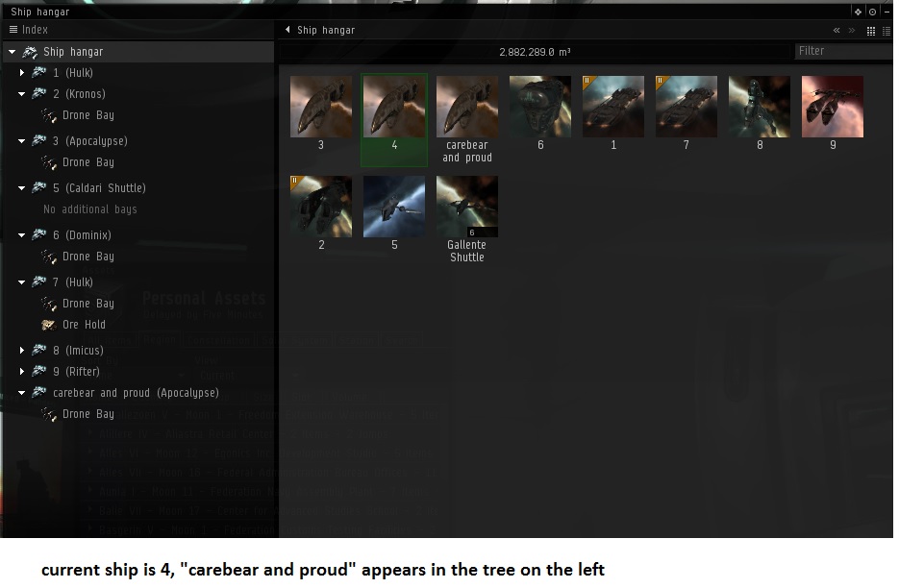Collapse the 2 (Kronos) tree node

22,94
